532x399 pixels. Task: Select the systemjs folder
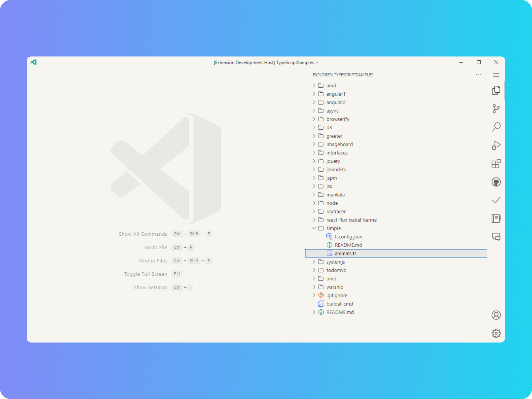pyautogui.click(x=396, y=262)
